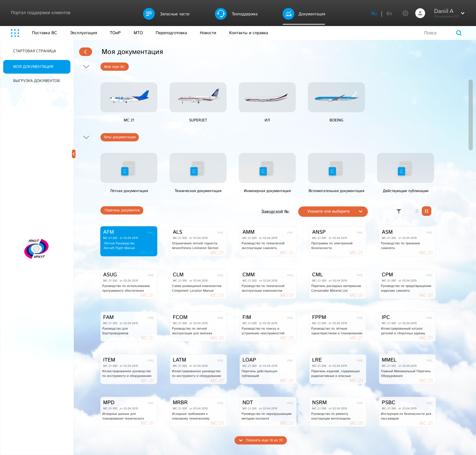Screen dimensions: 476x455
Task: Open the IPC document card
Action: [407, 326]
